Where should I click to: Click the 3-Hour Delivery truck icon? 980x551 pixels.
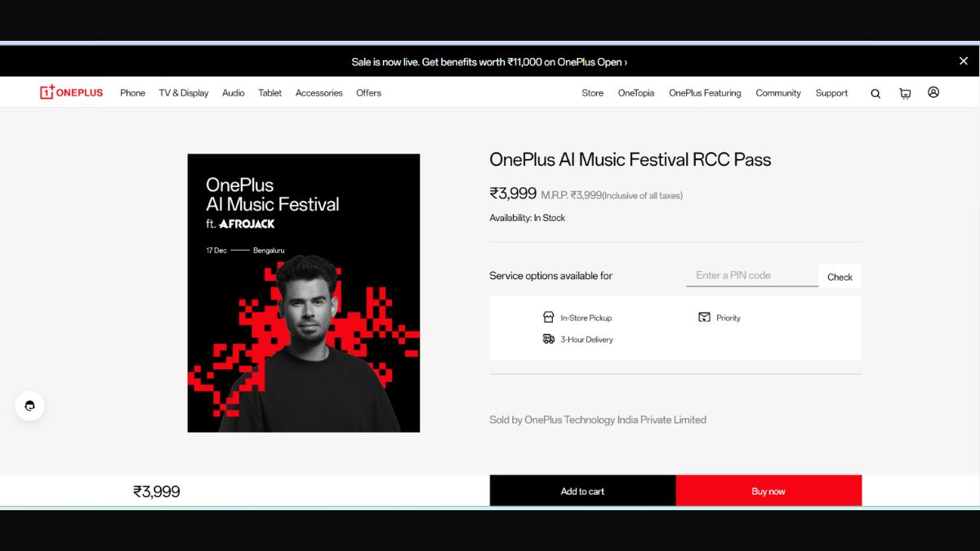pos(549,339)
